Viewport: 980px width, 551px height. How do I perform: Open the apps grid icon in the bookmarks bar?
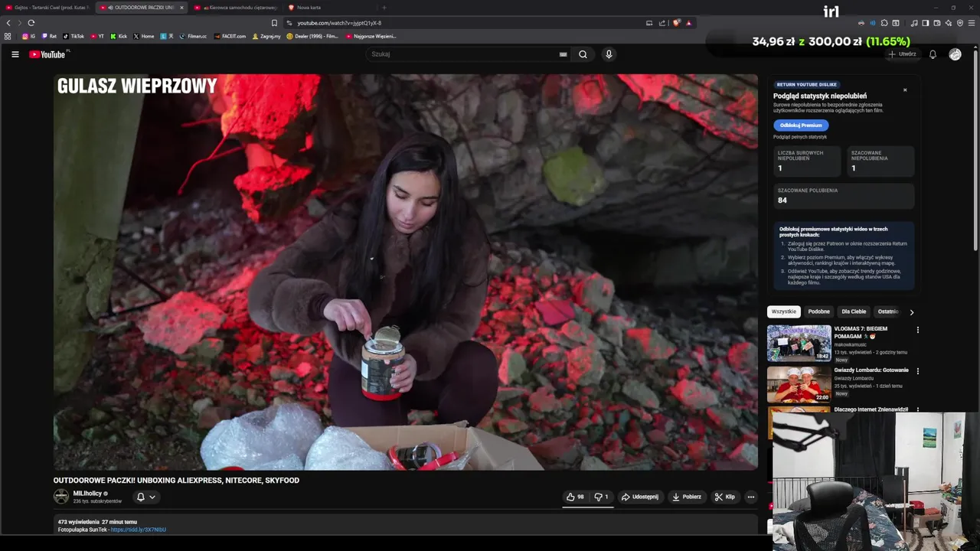pyautogui.click(x=8, y=36)
